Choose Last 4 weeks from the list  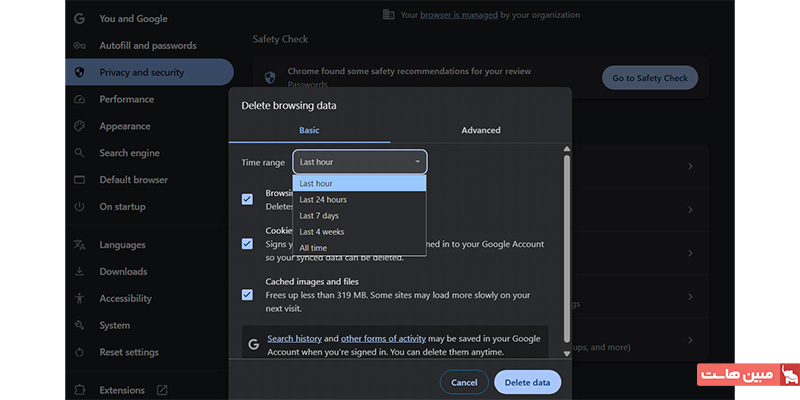pos(359,232)
